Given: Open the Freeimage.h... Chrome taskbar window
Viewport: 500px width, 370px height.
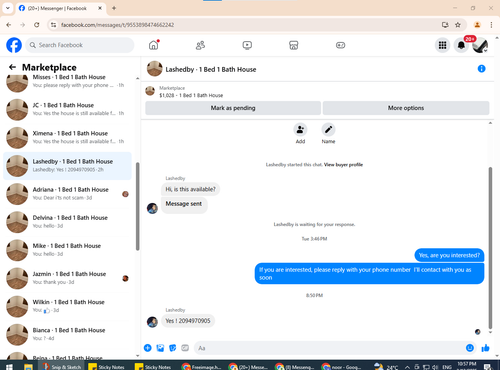Looking at the screenshot, I should pos(202,367).
